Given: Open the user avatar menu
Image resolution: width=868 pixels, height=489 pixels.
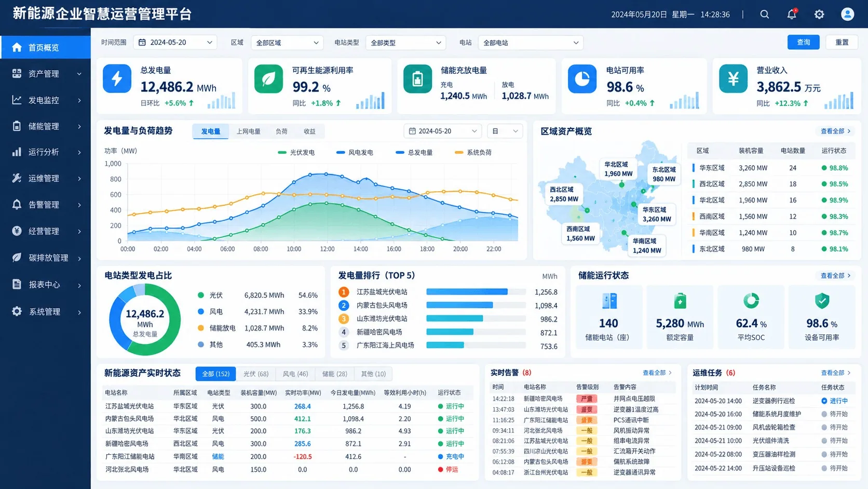Looking at the screenshot, I should (847, 14).
